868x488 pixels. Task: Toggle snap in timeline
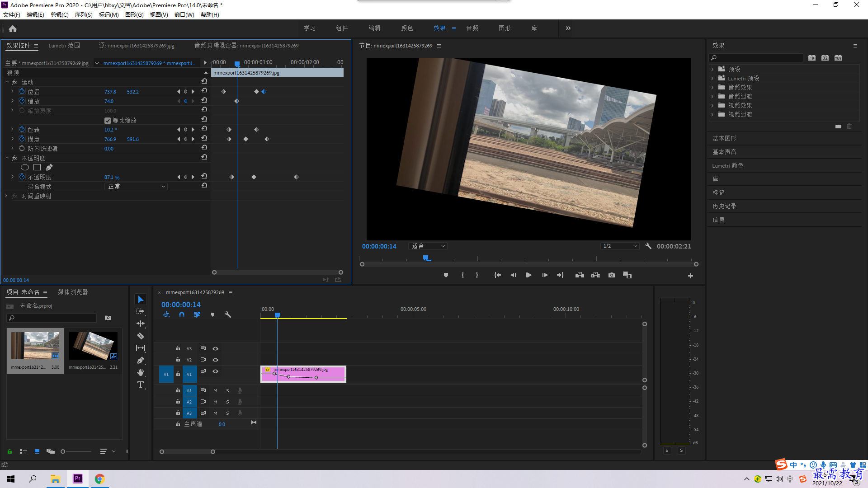[x=182, y=314]
